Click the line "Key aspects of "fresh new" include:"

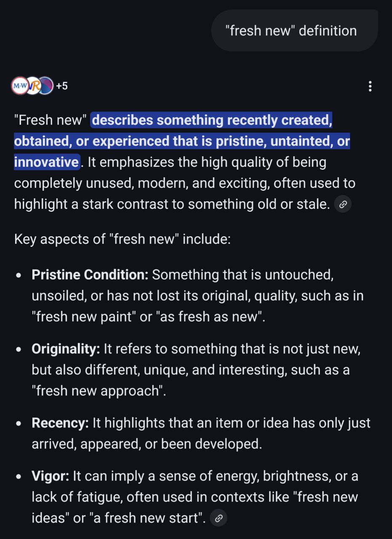pos(122,239)
